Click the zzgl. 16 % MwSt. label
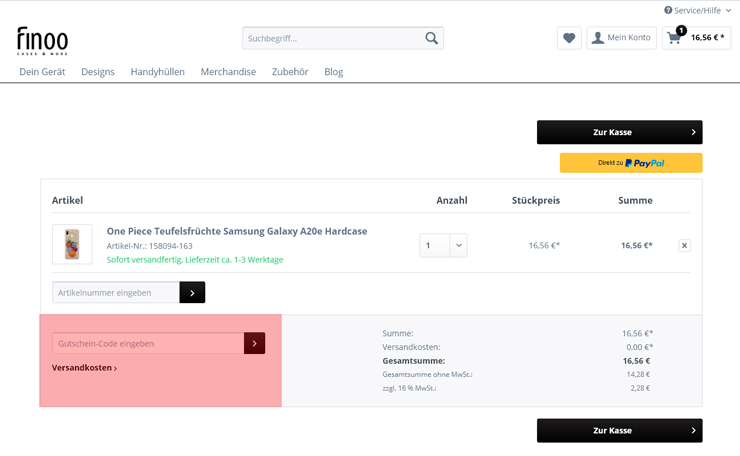This screenshot has width=740, height=456. pyautogui.click(x=409, y=388)
